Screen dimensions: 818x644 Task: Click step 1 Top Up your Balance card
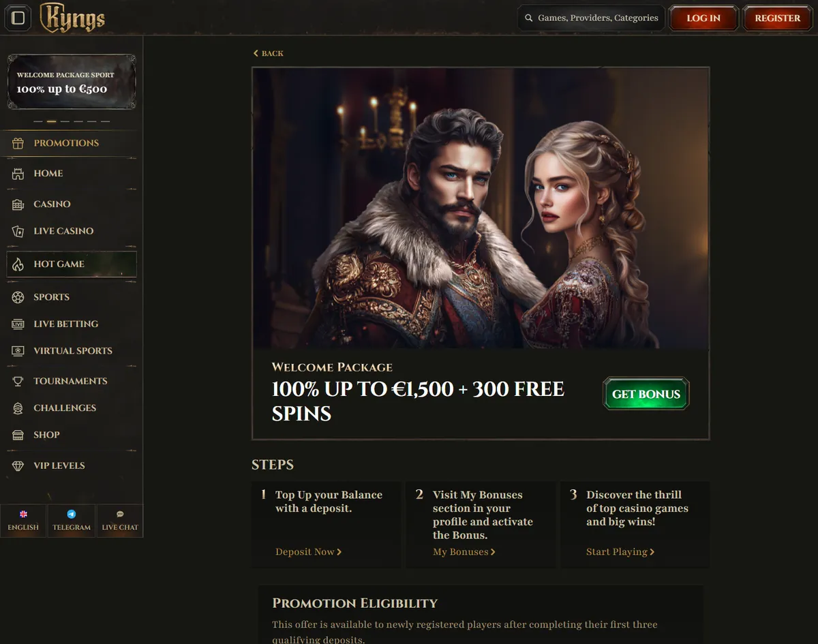326,525
